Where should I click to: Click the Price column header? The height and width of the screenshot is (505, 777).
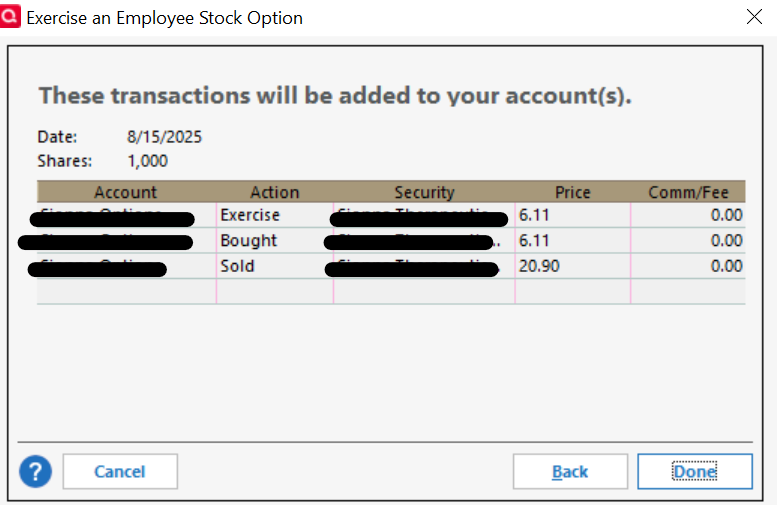click(573, 192)
